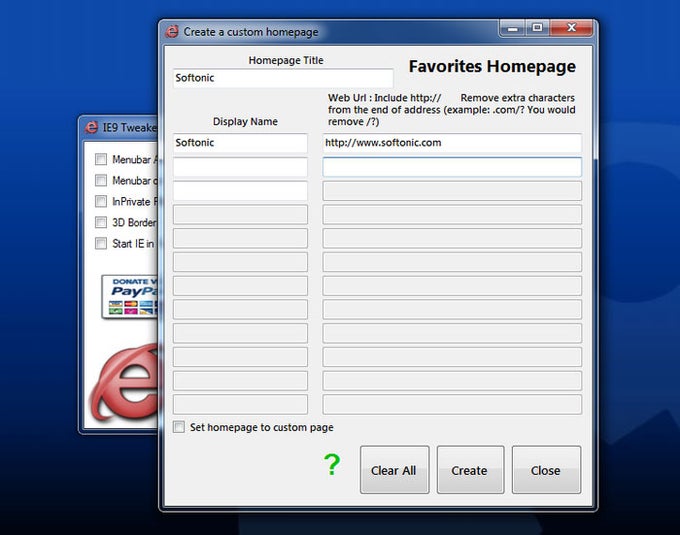The image size is (680, 535).
Task: Check the Start IE in option in IE9 Tweaker
Action: coord(101,243)
